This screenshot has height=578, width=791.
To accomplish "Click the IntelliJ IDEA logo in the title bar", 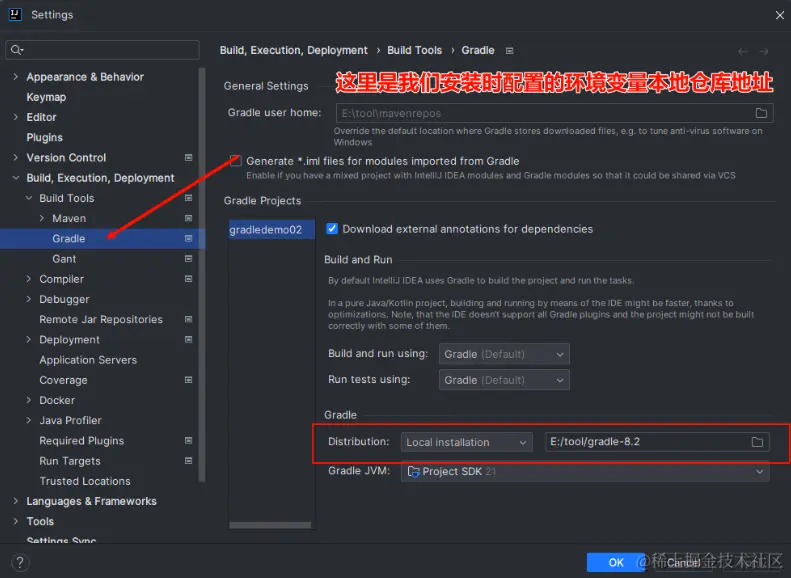I will tap(15, 14).
